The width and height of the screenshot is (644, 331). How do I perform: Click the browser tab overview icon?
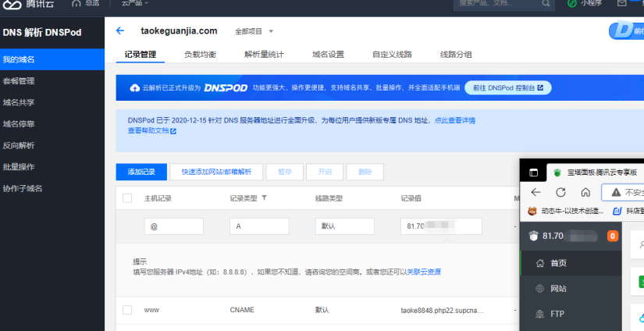click(x=533, y=173)
